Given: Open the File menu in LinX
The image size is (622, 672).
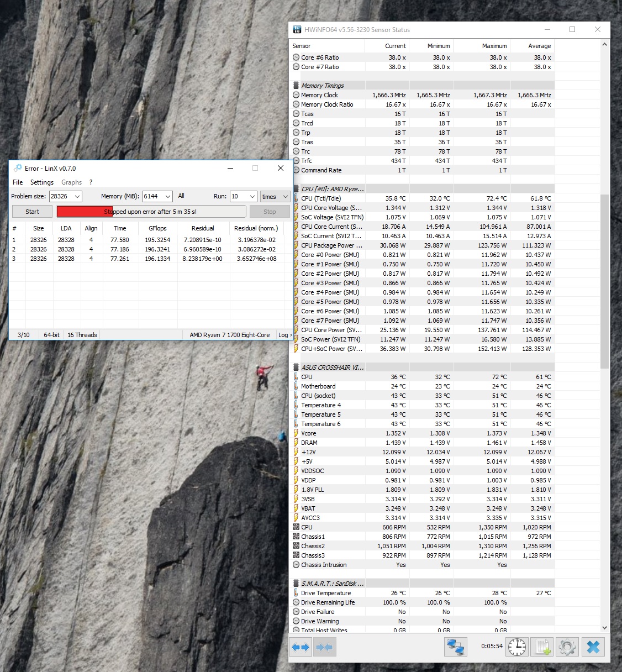Looking at the screenshot, I should click(18, 182).
